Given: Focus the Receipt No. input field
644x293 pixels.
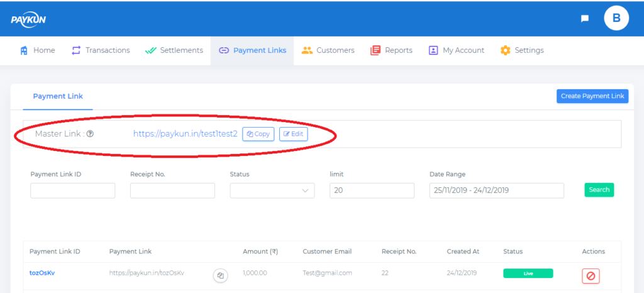Looking at the screenshot, I should (x=172, y=191).
